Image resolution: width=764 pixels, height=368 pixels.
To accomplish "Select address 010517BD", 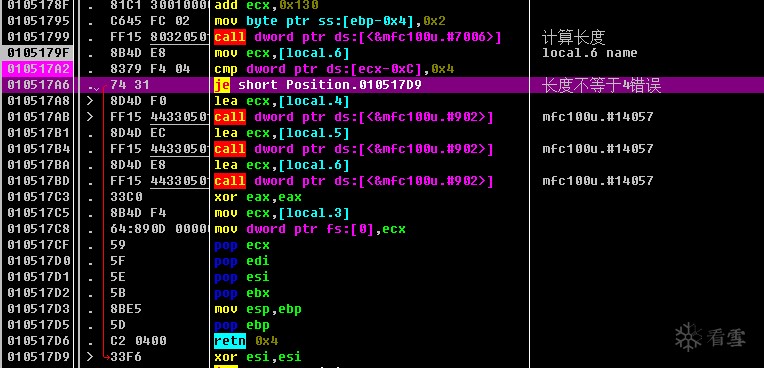I will coord(38,181).
